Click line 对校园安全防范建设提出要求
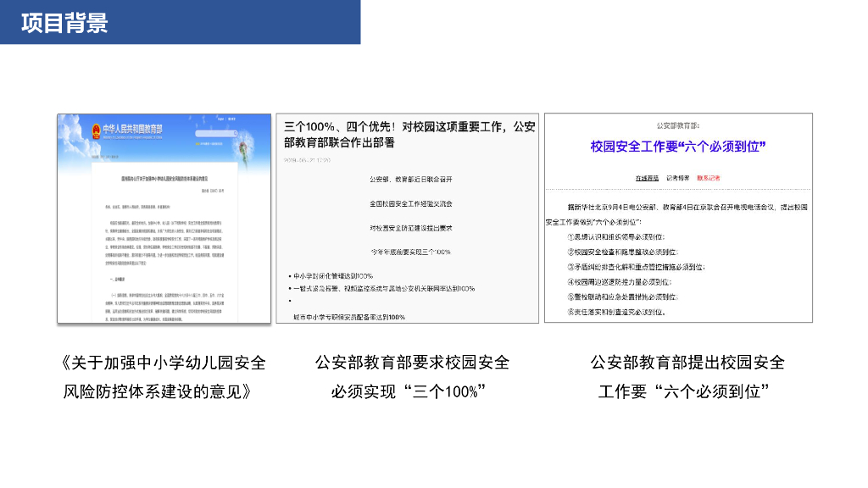868x488 pixels. coord(411,228)
